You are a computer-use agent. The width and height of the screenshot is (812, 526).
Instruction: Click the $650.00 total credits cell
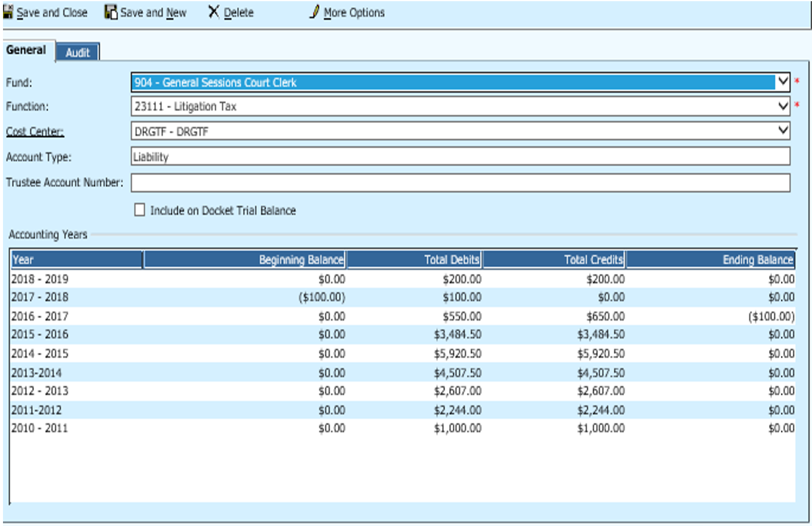pos(605,316)
